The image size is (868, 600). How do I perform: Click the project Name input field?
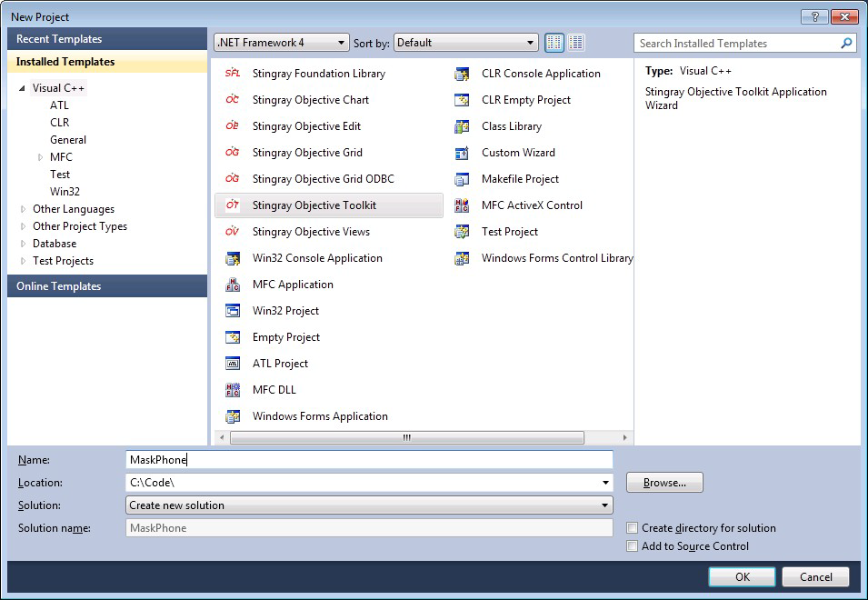(x=368, y=460)
